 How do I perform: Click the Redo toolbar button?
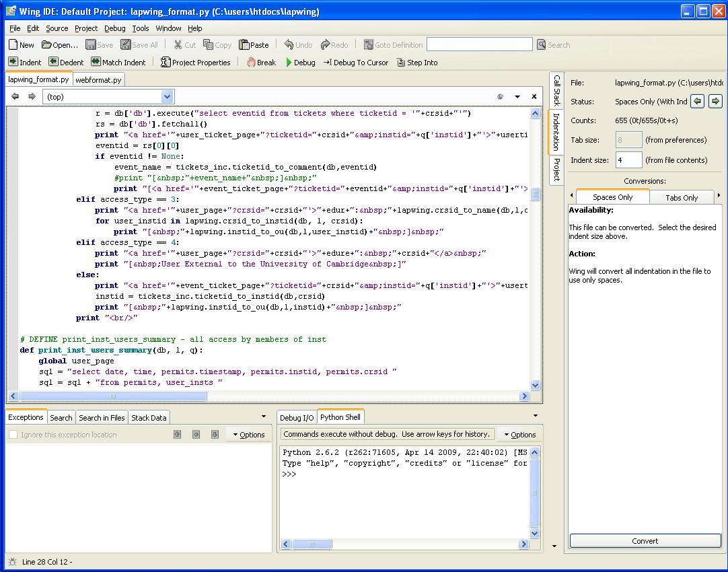coord(334,45)
